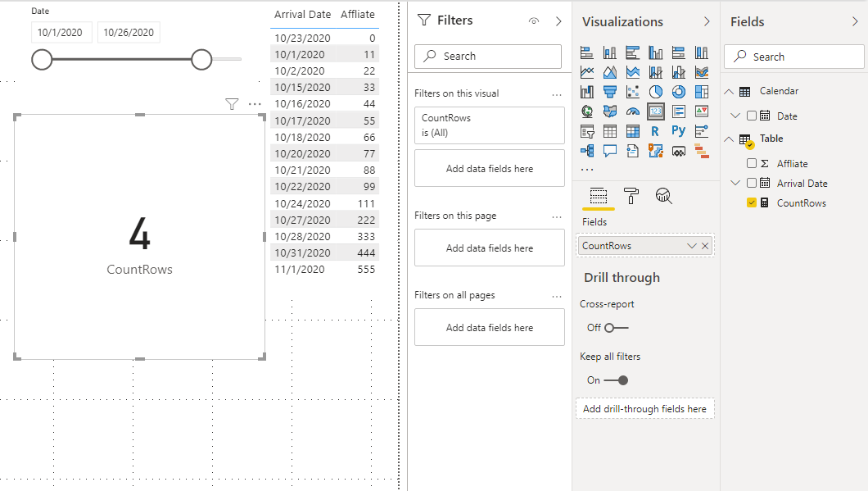This screenshot has height=491, width=868.
Task: Select the stacked column chart visual
Action: click(x=609, y=52)
